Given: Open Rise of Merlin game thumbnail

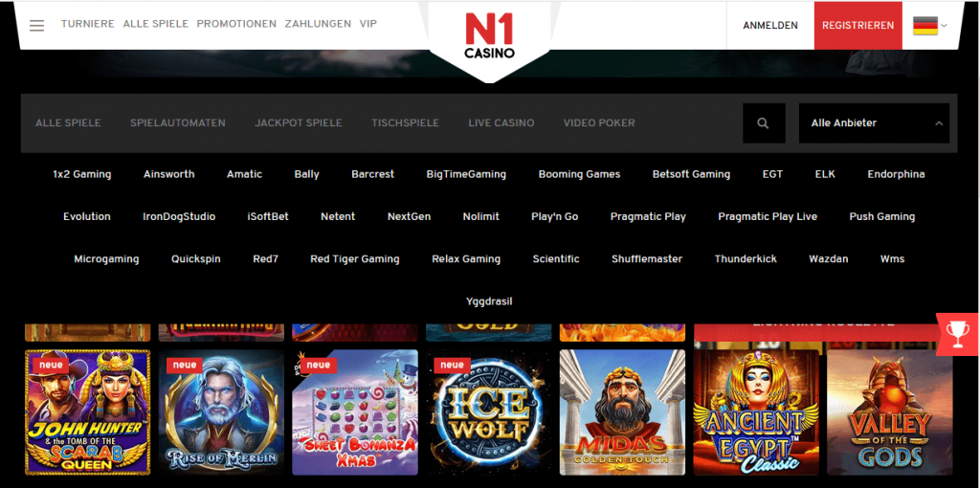Looking at the screenshot, I should [x=221, y=412].
